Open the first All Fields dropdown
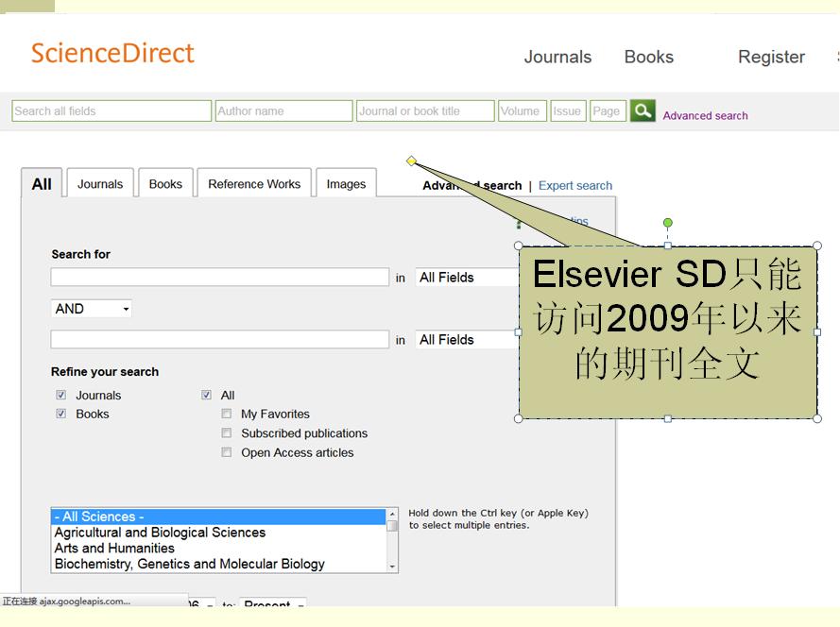Image resolution: width=840 pixels, height=627 pixels. (x=467, y=278)
